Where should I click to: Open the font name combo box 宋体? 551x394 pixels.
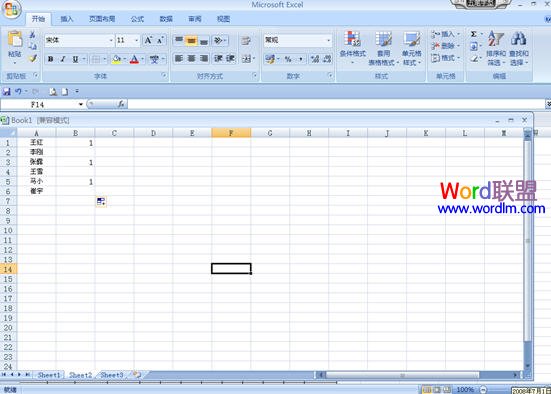click(79, 40)
